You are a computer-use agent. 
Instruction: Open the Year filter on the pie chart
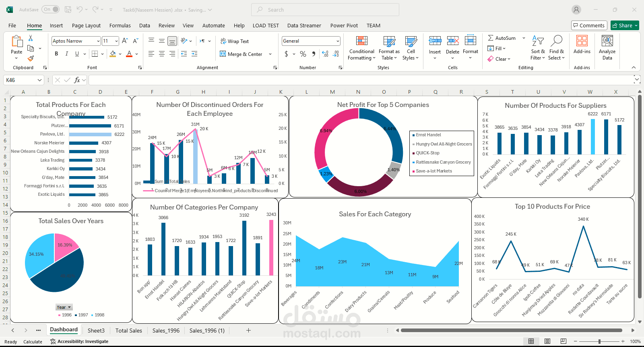pos(64,307)
